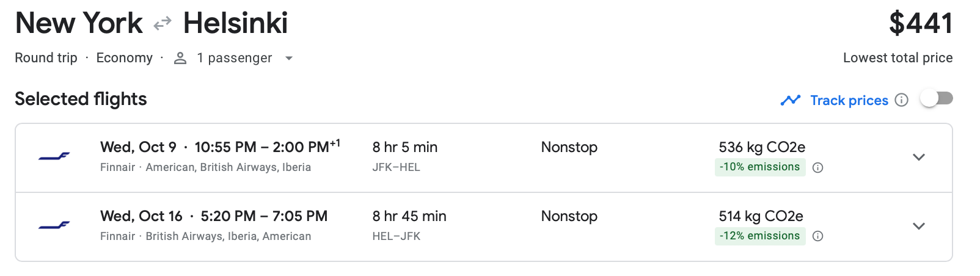980x276 pixels.
Task: Click the round-trip arrows between New York and Helsinki
Action: (x=163, y=24)
